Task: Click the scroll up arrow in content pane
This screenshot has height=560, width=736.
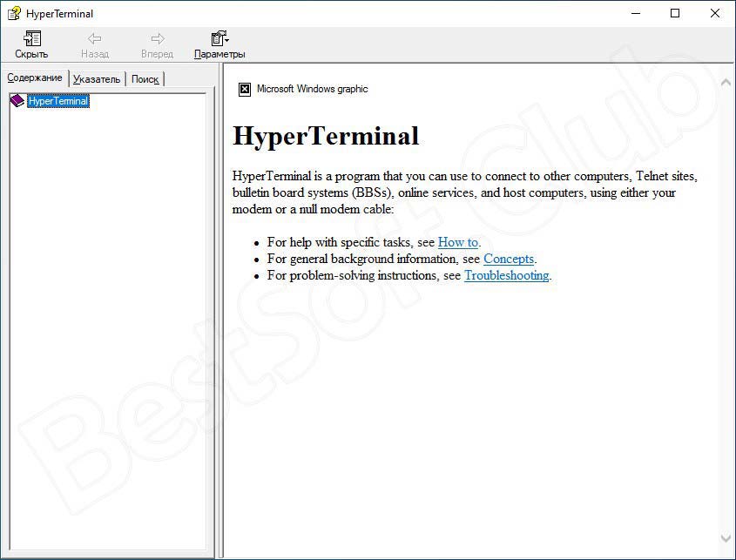Action: coord(726,83)
